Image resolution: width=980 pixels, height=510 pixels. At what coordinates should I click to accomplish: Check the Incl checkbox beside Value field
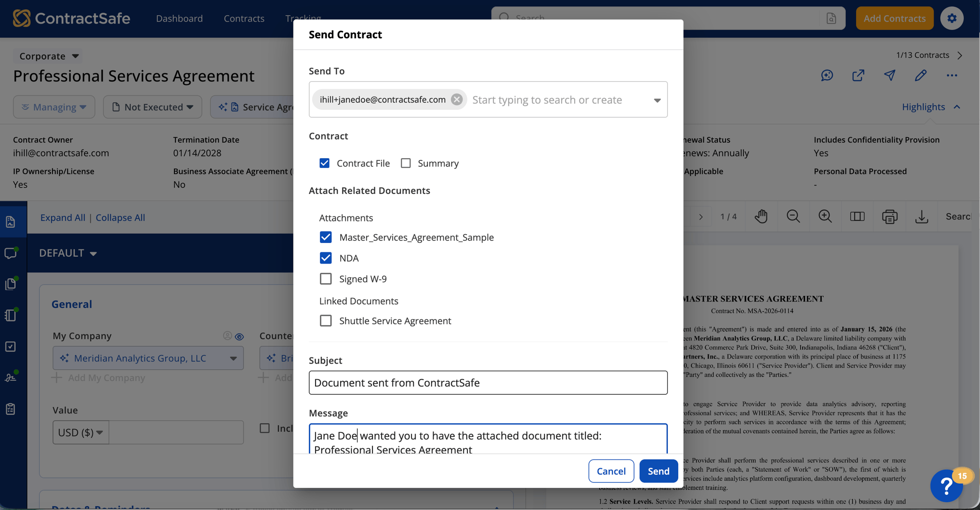click(x=265, y=428)
